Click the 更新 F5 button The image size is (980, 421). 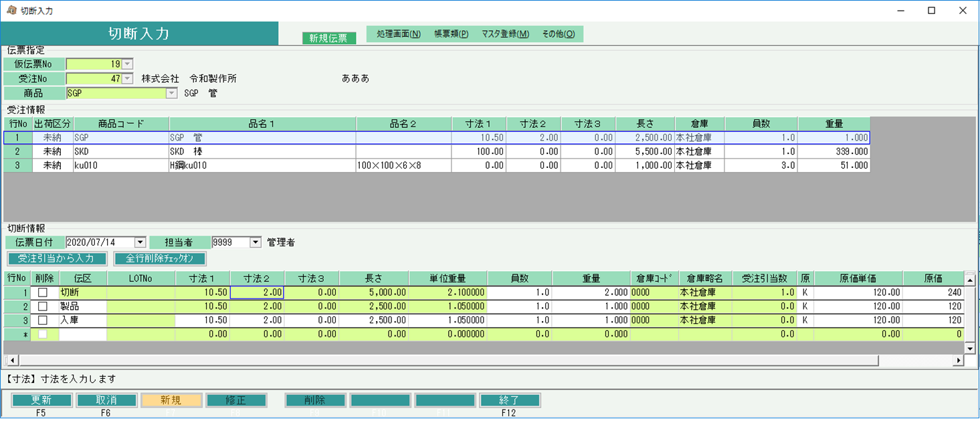click(41, 400)
